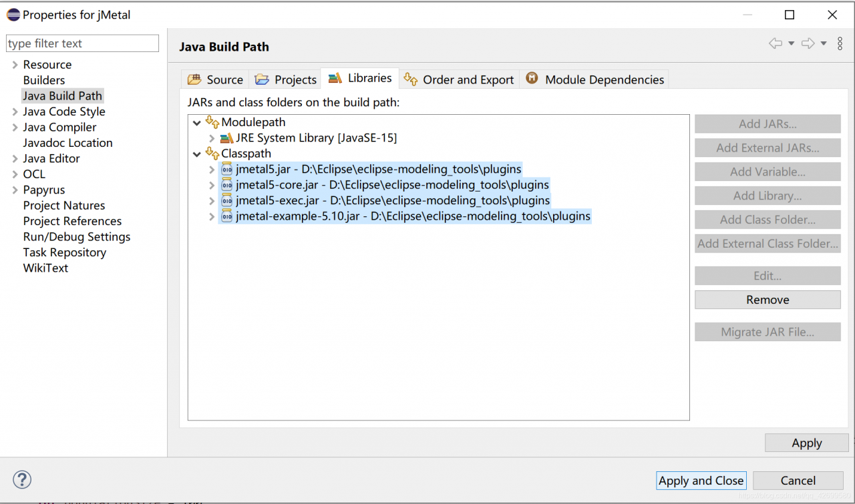Screen dimensions: 855x504
Task: Click the help question mark icon
Action: (x=22, y=479)
